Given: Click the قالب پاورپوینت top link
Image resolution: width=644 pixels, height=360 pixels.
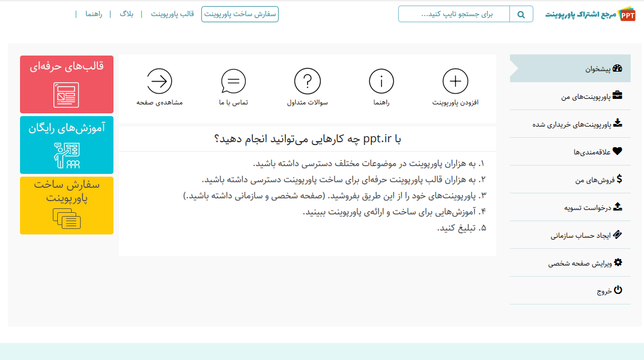Looking at the screenshot, I should (172, 14).
